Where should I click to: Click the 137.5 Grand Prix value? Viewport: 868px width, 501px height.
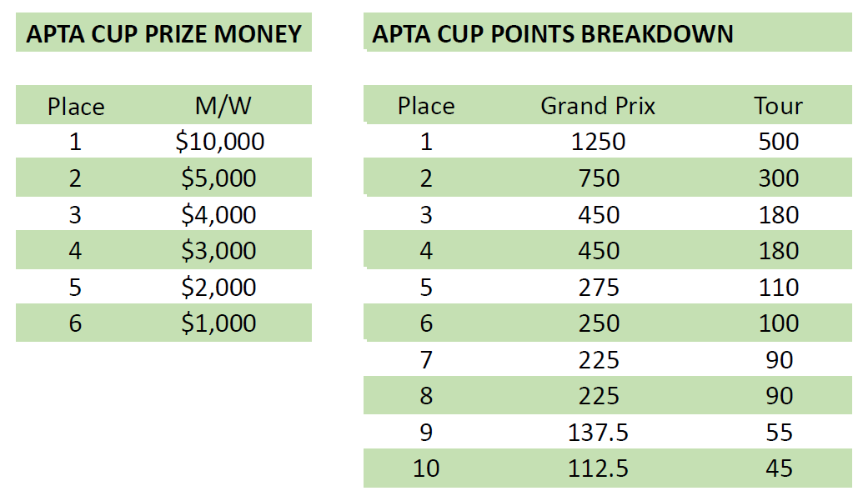pyautogui.click(x=599, y=433)
